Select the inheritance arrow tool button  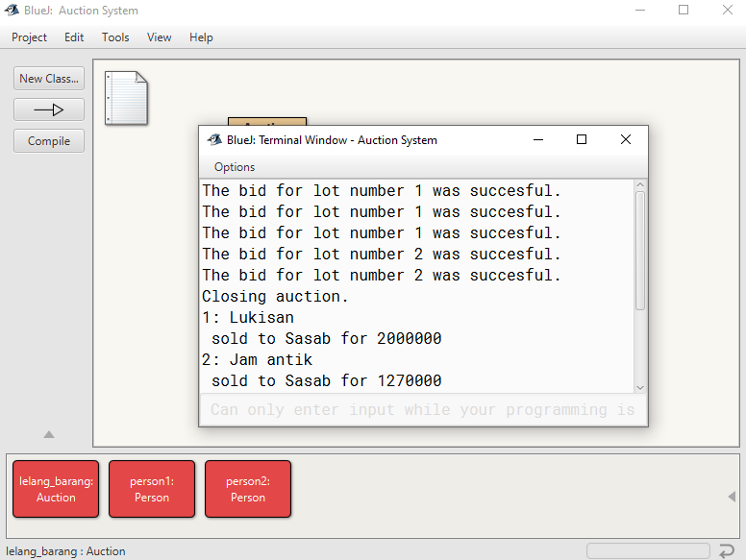pyautogui.click(x=49, y=110)
